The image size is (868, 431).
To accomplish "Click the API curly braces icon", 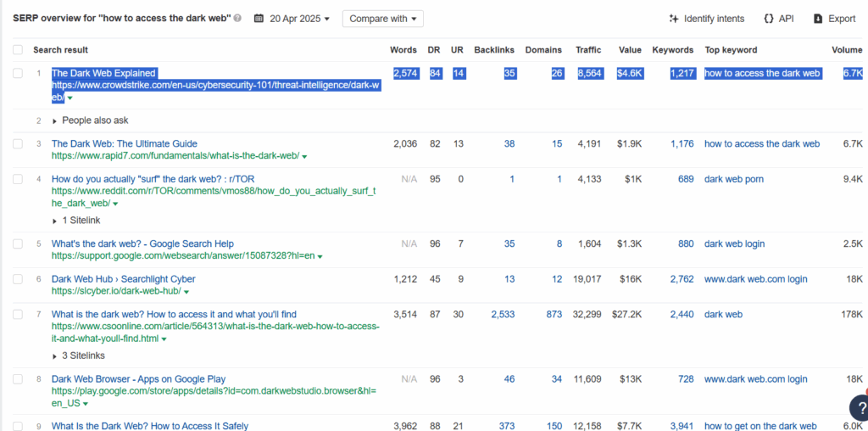I will point(768,19).
